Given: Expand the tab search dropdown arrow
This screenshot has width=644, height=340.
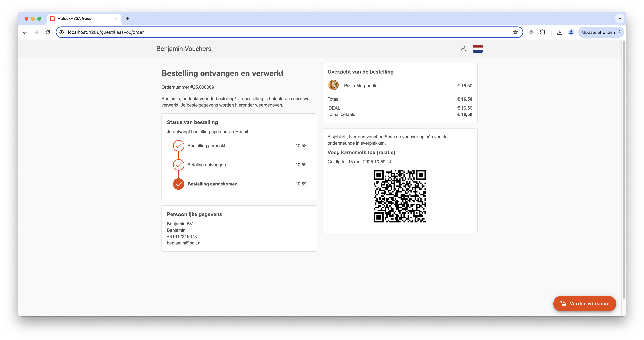Looking at the screenshot, I should 619,18.
